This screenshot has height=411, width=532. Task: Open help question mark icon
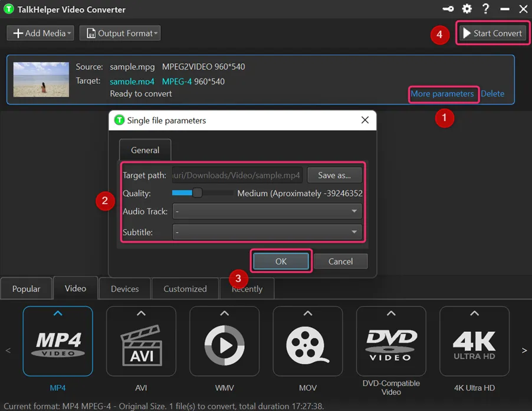pyautogui.click(x=486, y=8)
